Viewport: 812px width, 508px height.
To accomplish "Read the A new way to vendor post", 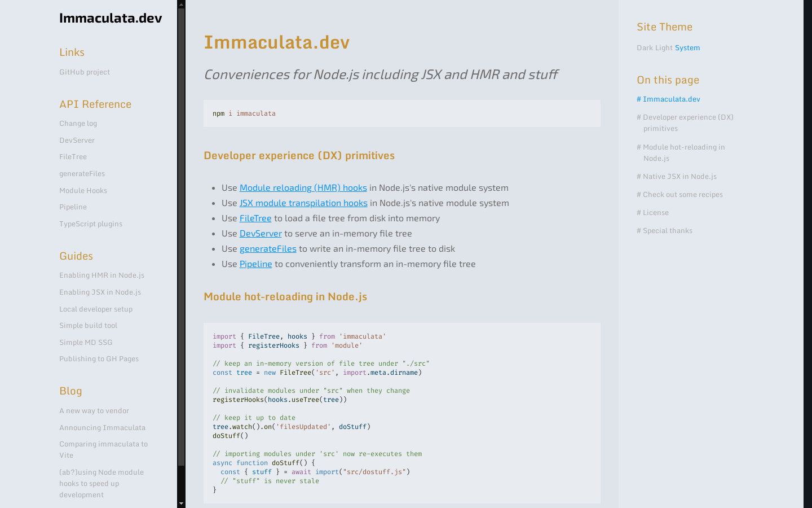I will coord(94,411).
